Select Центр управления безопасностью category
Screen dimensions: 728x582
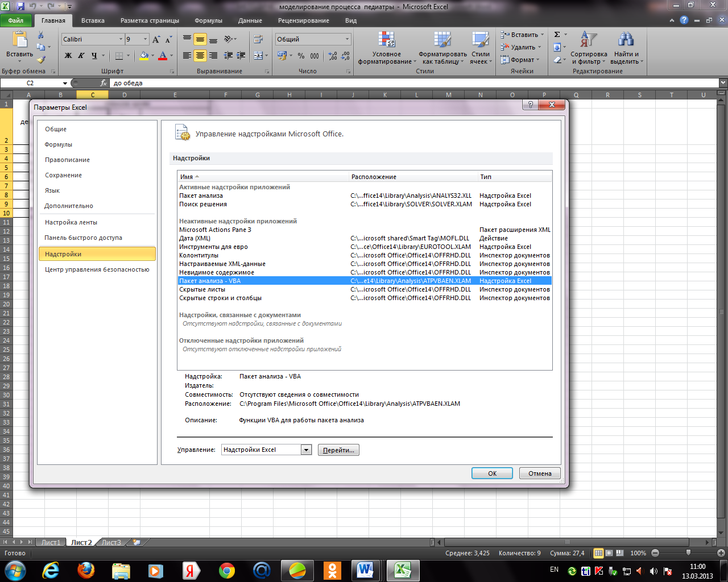click(97, 269)
